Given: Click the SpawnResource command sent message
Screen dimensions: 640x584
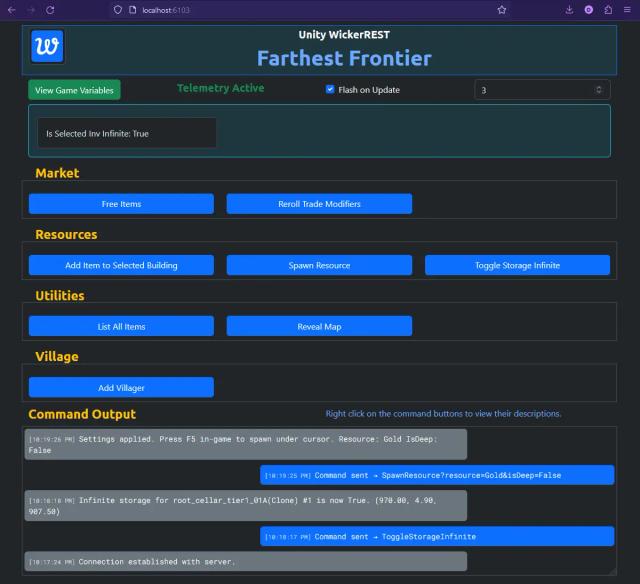Looking at the screenshot, I should 437,475.
